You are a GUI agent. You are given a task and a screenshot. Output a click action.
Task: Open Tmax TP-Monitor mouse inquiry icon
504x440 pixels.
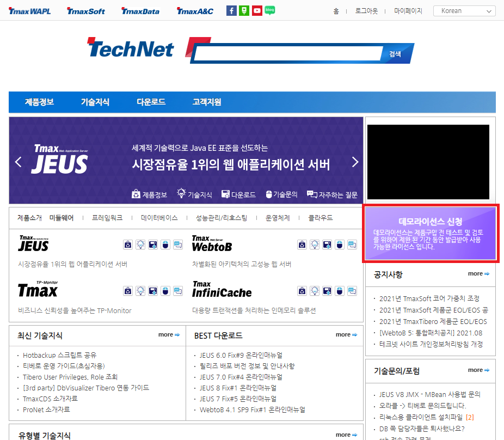pos(165,291)
